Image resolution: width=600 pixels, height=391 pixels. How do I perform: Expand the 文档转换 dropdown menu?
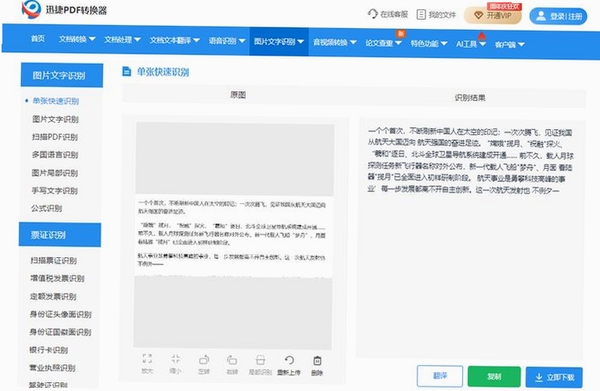[x=77, y=39]
